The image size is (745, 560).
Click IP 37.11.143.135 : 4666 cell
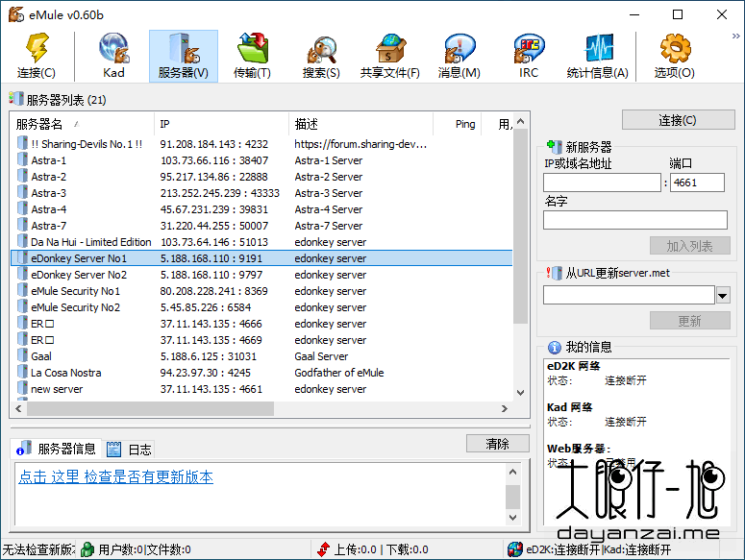pyautogui.click(x=211, y=324)
